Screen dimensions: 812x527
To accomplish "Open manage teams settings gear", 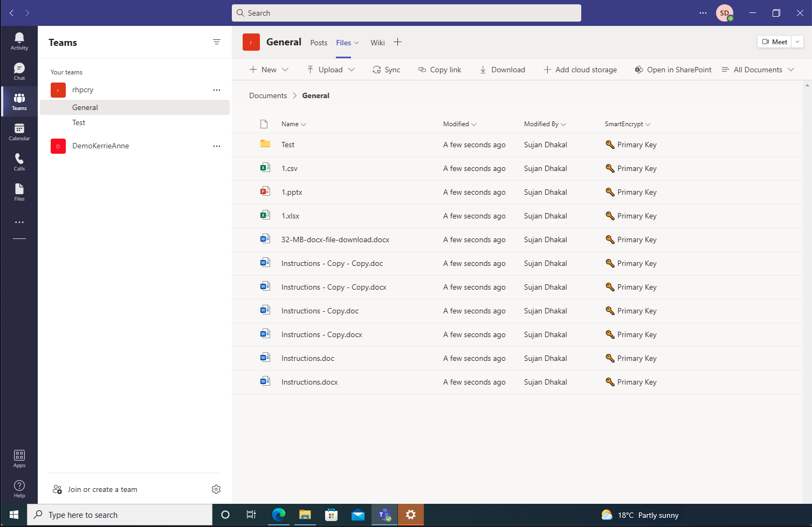I will click(216, 489).
